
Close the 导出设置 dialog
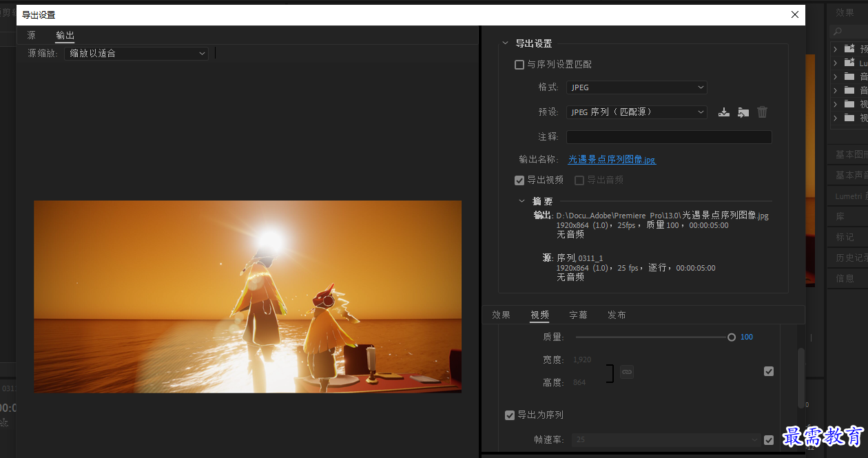(x=795, y=14)
